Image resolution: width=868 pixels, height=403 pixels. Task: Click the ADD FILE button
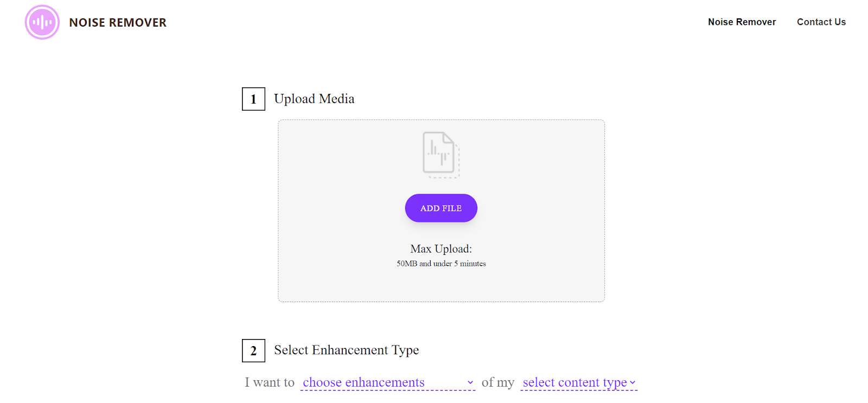(x=441, y=208)
